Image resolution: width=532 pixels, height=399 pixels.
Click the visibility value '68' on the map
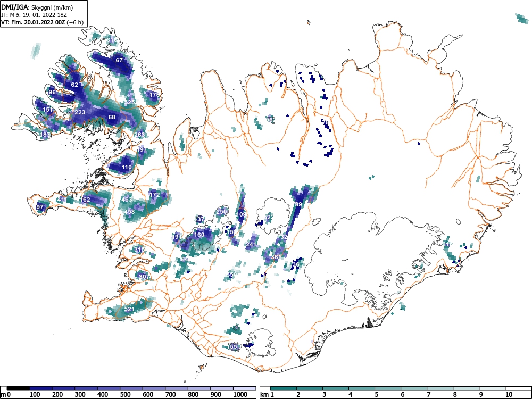click(112, 117)
